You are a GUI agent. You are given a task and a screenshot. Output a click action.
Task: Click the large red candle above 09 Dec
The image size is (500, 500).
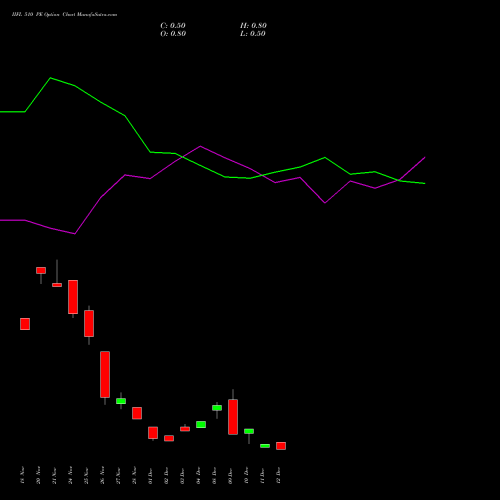[x=233, y=417]
